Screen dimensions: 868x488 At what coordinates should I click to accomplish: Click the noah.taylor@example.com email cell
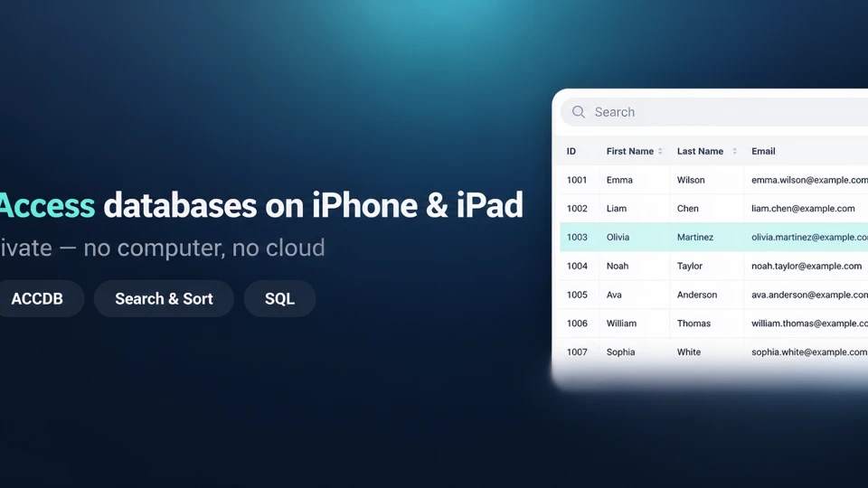[807, 266]
